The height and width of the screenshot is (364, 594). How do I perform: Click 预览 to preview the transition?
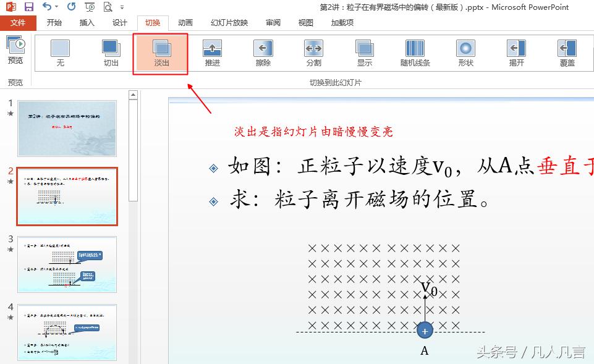tap(15, 49)
